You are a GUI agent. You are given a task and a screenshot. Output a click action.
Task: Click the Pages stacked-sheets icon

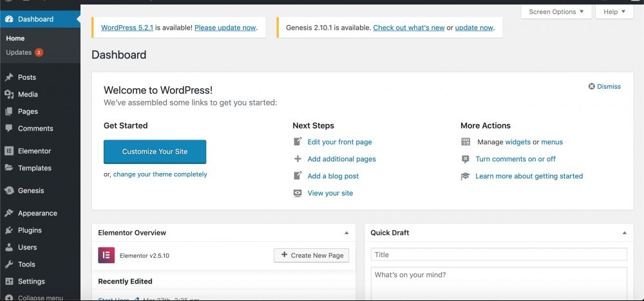[9, 111]
